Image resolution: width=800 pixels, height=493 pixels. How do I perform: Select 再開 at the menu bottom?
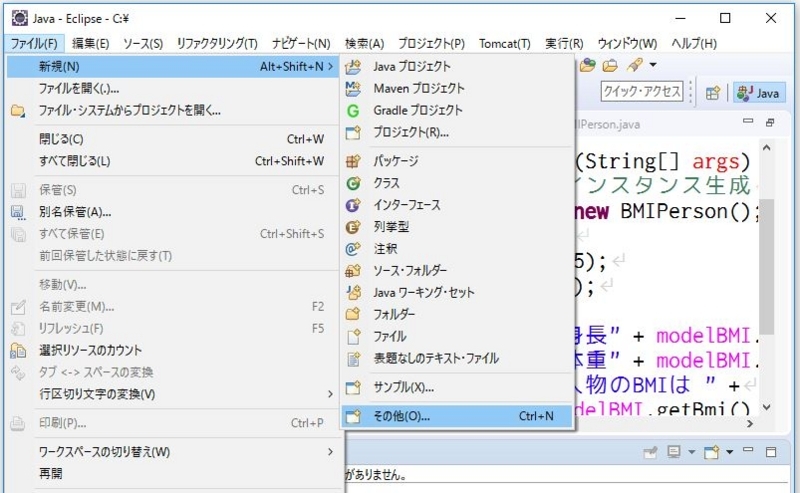pos(173,474)
